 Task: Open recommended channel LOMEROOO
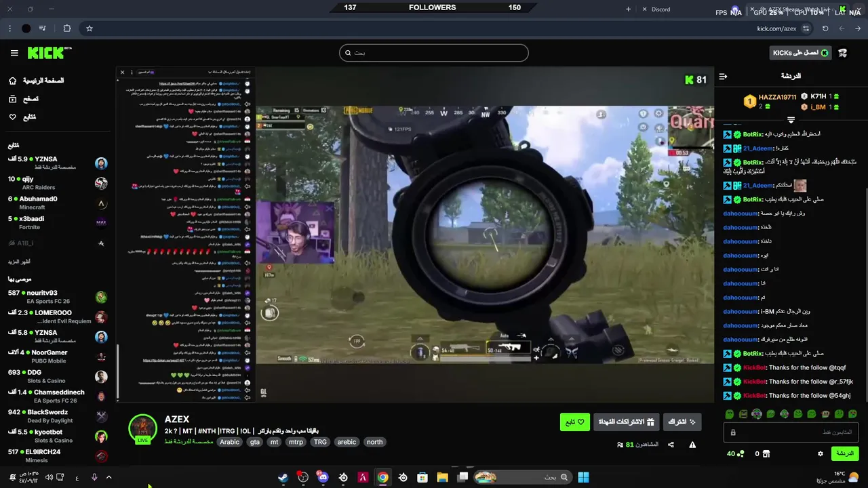pyautogui.click(x=59, y=317)
